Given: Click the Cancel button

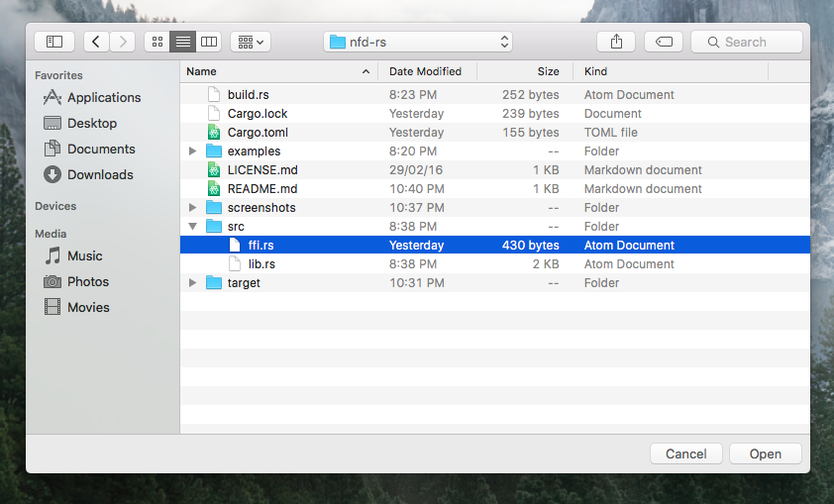Looking at the screenshot, I should coord(685,454).
